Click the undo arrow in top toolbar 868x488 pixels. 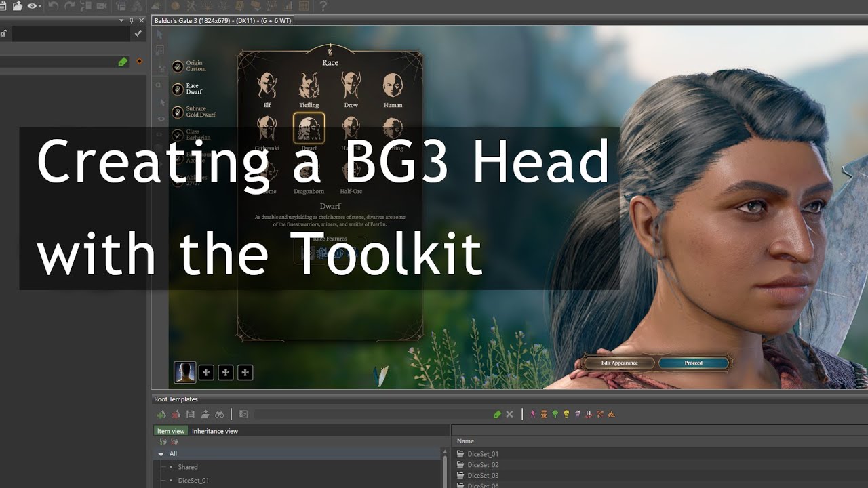(x=53, y=6)
